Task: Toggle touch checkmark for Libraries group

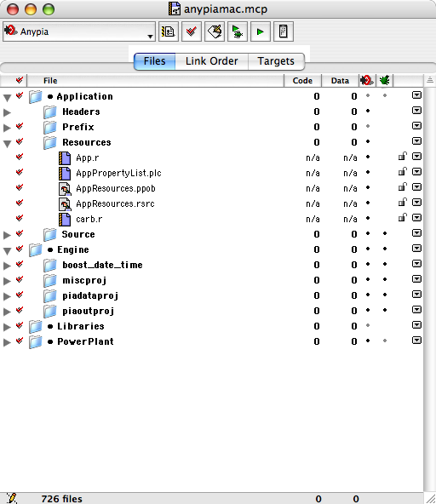Action: 20,325
